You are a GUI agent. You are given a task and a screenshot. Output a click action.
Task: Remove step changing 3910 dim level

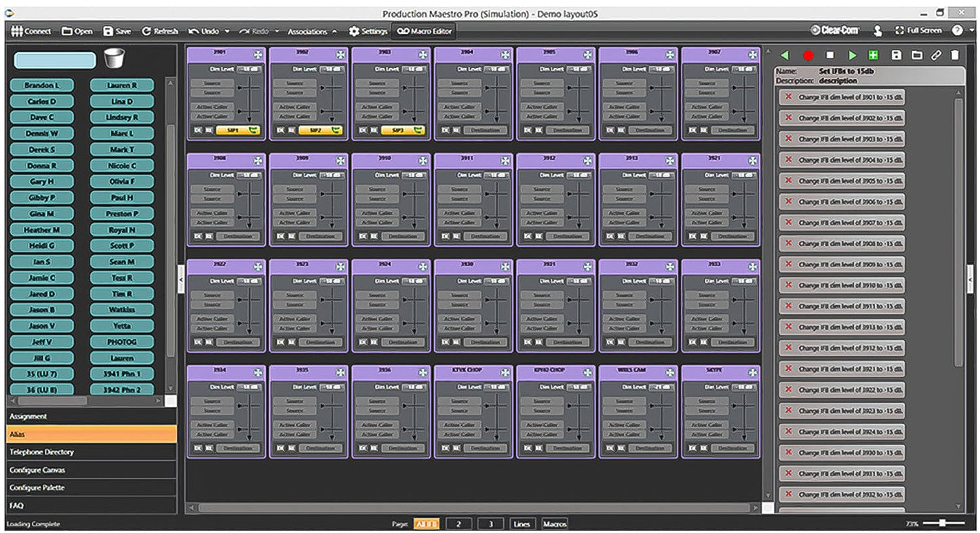click(788, 285)
